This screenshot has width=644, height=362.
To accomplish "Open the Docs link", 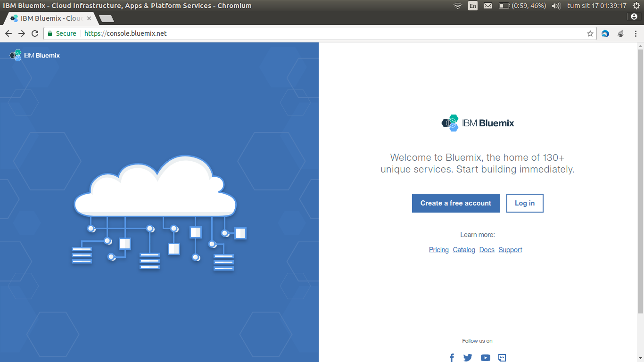I will pyautogui.click(x=487, y=250).
